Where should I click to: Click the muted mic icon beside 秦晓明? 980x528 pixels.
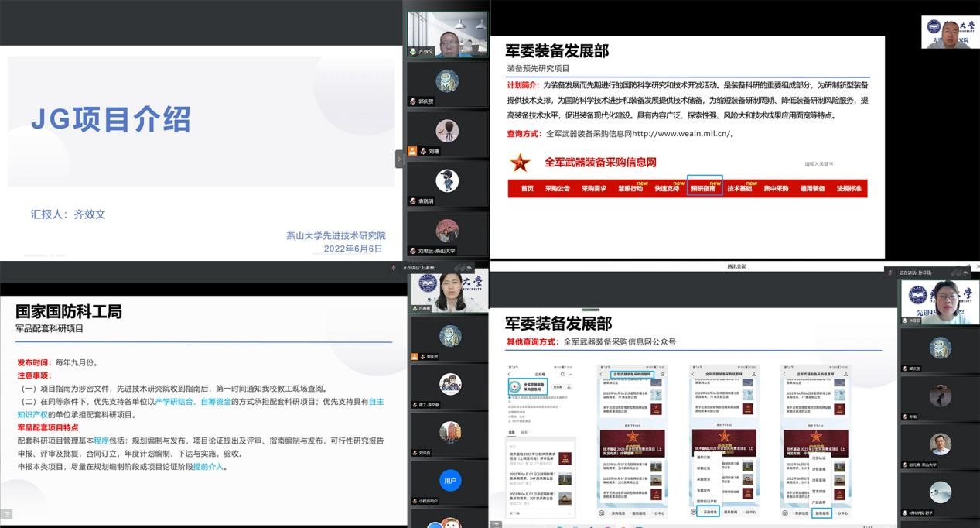point(413,201)
